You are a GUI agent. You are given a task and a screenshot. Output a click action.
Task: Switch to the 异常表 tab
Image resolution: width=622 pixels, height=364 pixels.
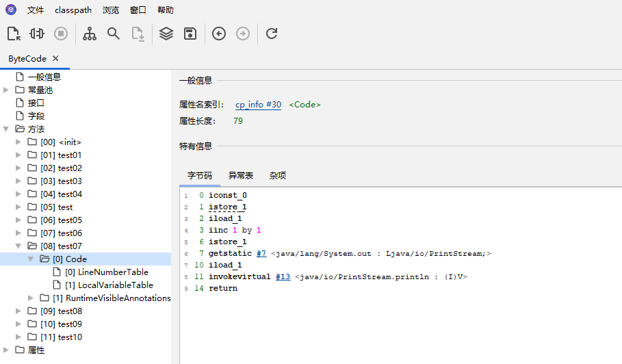pos(241,175)
